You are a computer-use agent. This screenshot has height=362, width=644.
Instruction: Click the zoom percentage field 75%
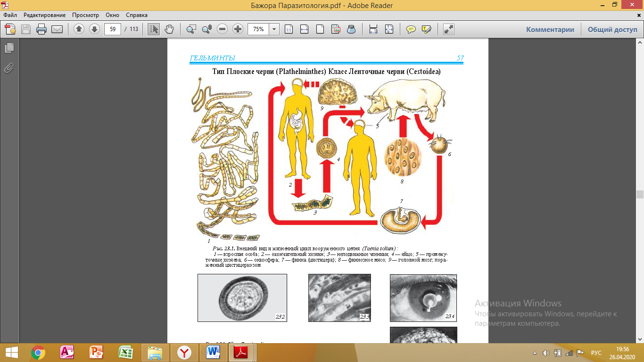[x=258, y=29]
